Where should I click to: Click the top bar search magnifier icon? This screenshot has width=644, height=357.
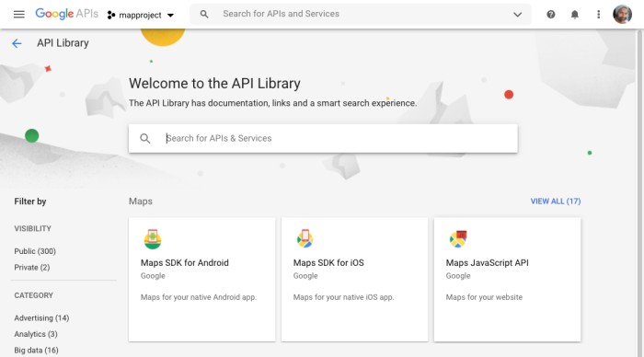point(204,14)
